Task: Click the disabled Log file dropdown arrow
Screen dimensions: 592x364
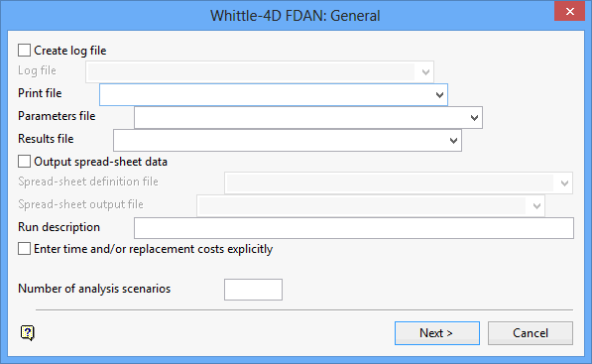Action: 425,71
